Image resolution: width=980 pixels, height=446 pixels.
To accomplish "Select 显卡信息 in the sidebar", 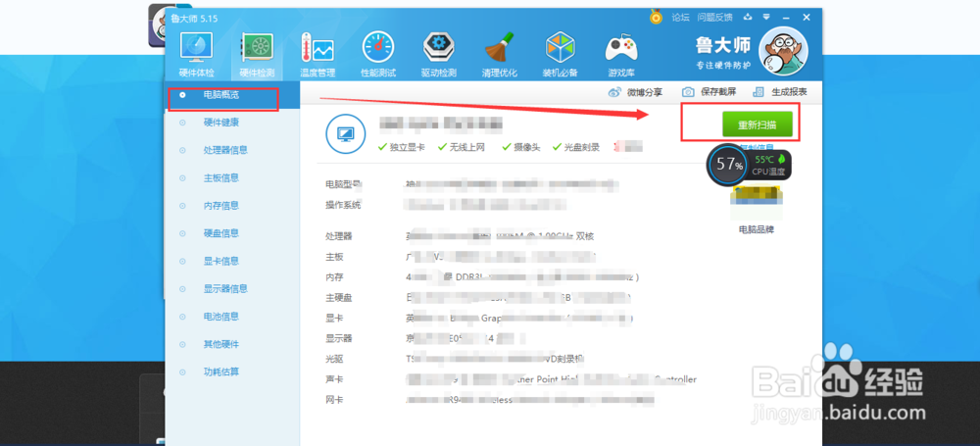I will 221,261.
